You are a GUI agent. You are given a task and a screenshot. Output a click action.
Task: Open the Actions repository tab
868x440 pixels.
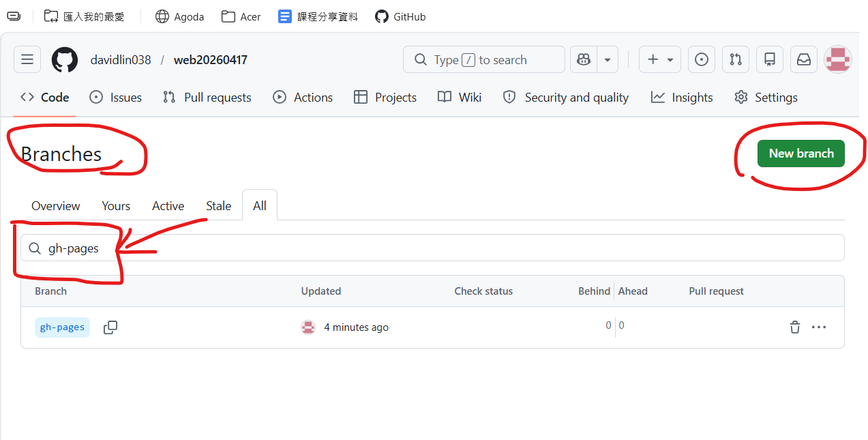point(303,98)
